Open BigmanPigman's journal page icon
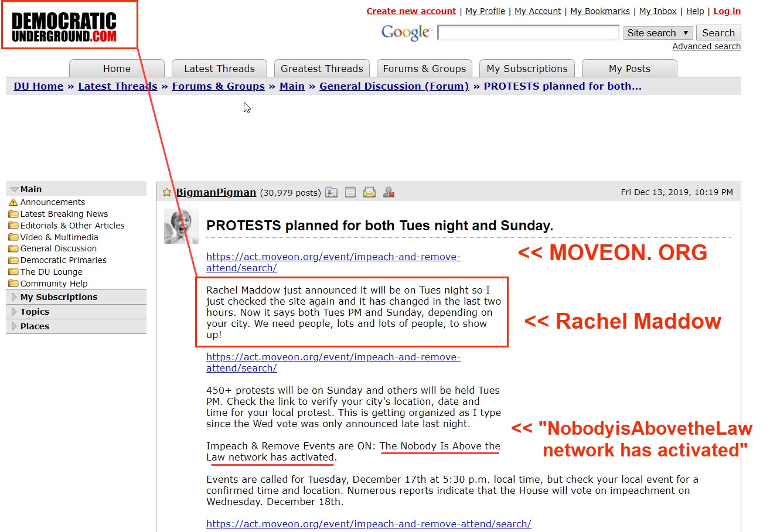The width and height of the screenshot is (770, 532). 350,192
